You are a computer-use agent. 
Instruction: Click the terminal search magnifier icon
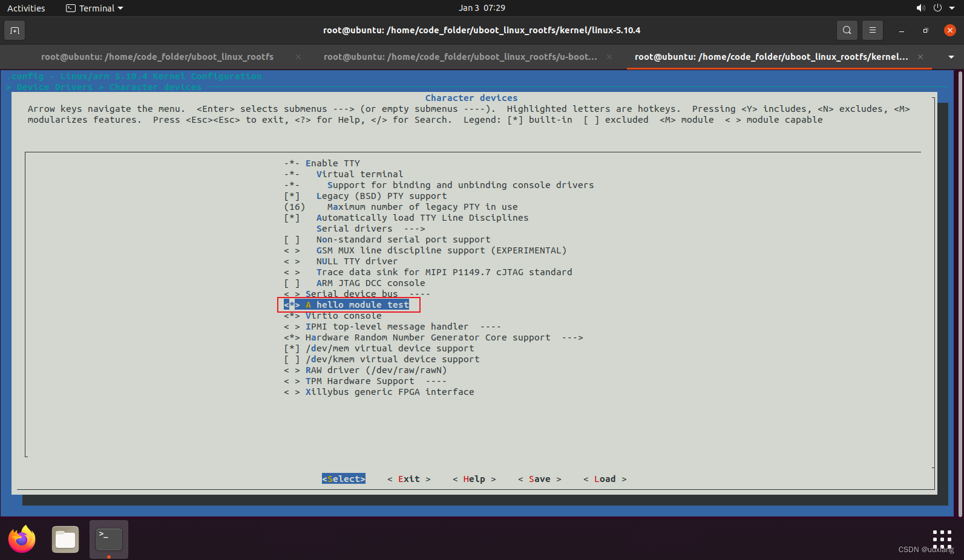pyautogui.click(x=847, y=30)
